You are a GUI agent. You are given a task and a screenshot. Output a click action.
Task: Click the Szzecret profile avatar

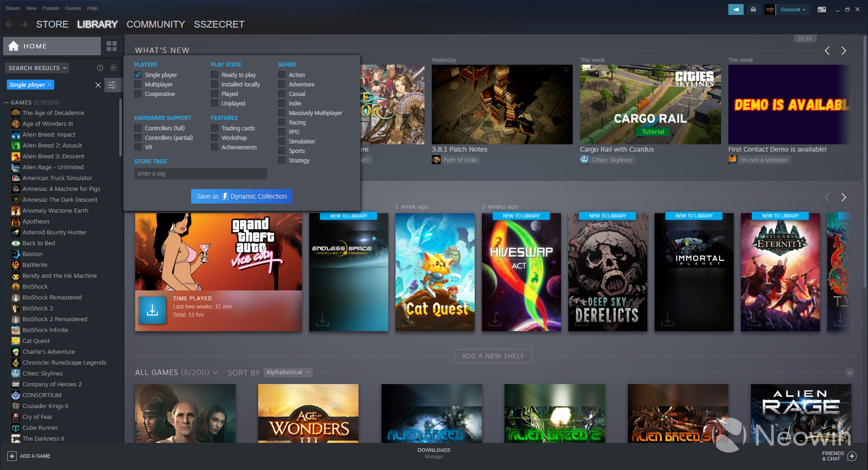770,9
